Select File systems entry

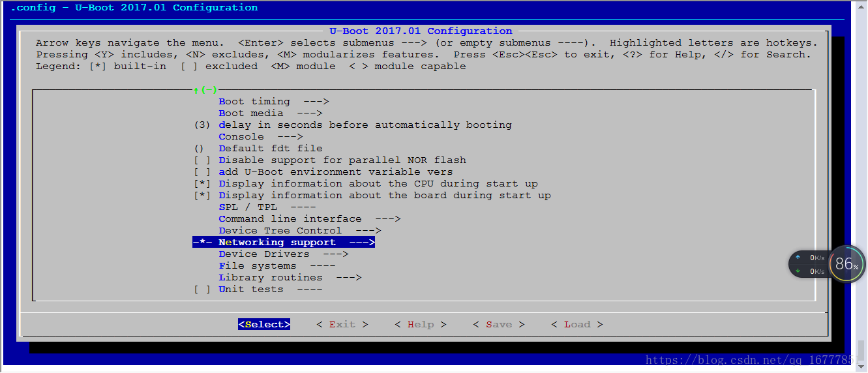coord(277,265)
